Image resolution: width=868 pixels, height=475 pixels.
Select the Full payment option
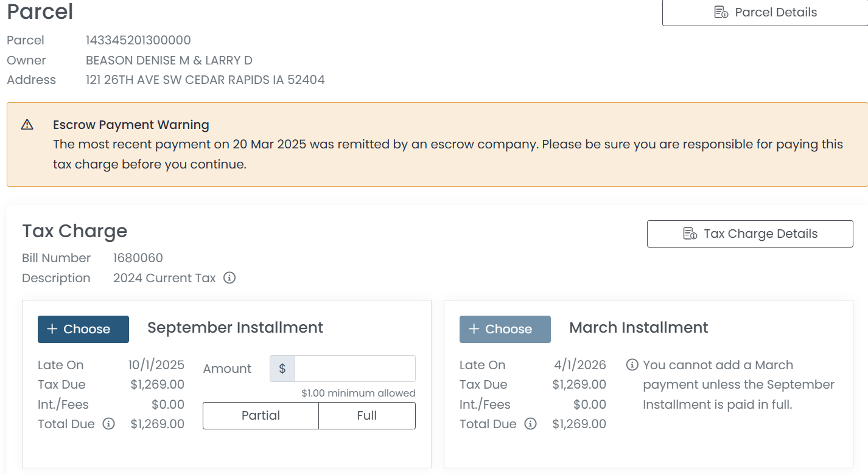tap(366, 416)
